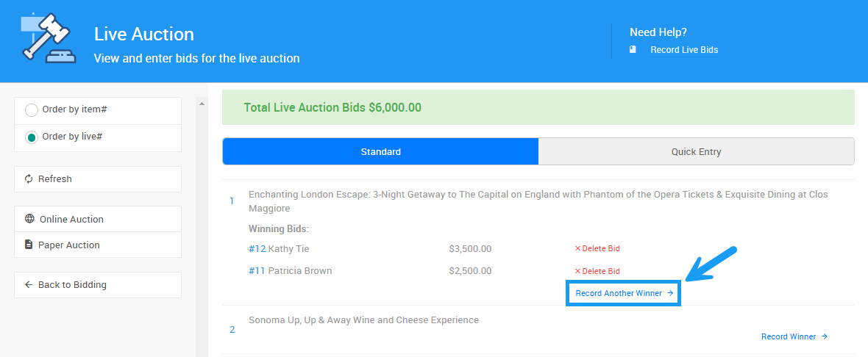Click the Paper Auction document icon
This screenshot has width=868, height=357.
click(29, 245)
